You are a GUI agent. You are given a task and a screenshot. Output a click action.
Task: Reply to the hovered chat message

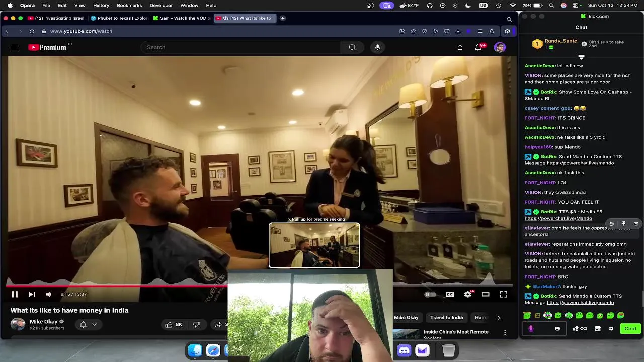click(611, 224)
